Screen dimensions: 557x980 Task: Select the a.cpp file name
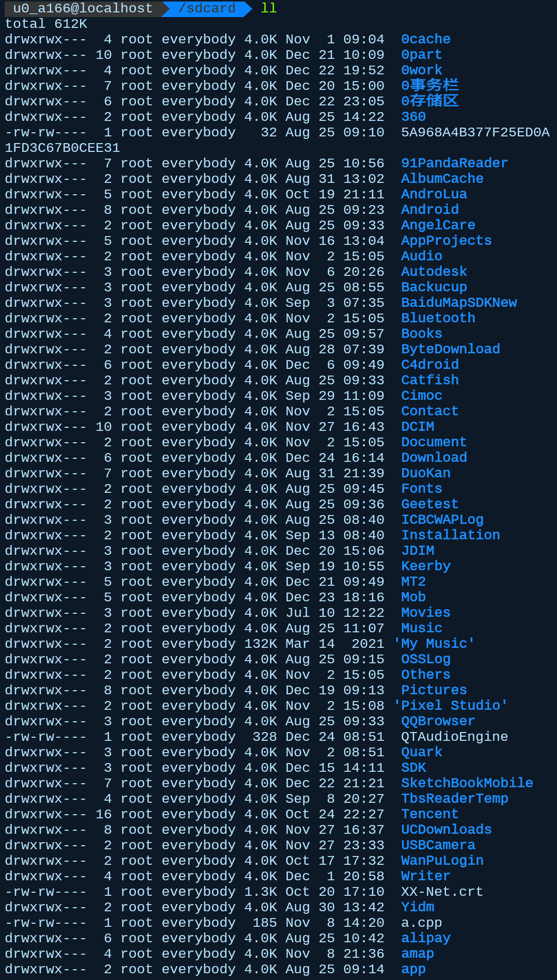pos(421,923)
